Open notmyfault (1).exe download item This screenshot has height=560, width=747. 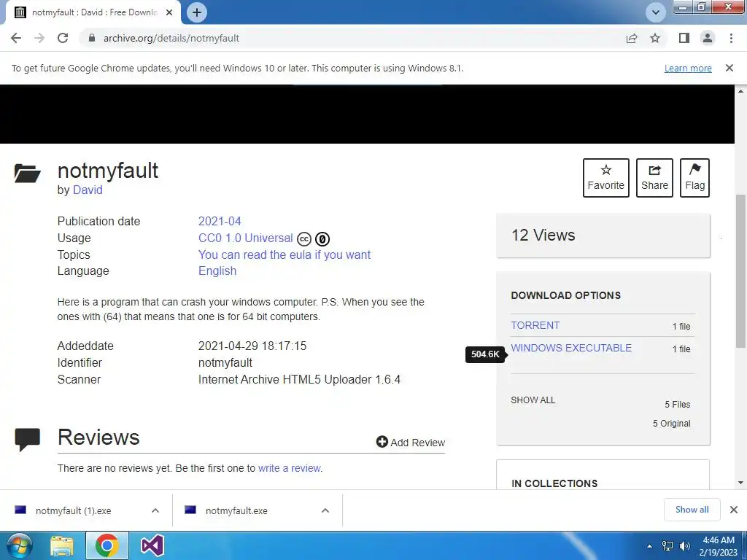click(74, 510)
